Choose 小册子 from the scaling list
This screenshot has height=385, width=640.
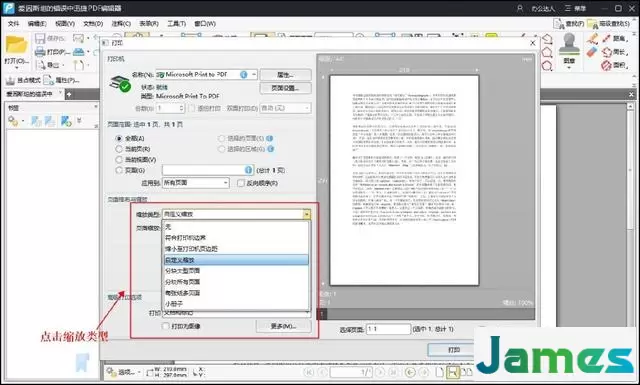[174, 304]
